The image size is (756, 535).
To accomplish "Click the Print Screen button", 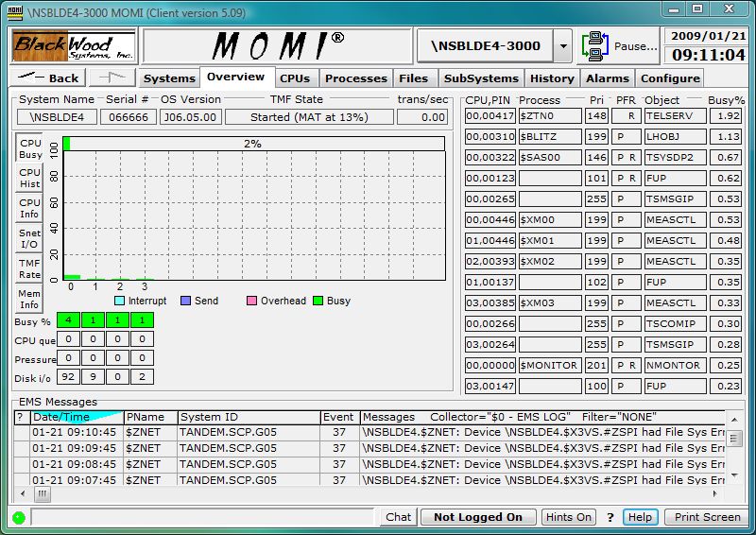I will pyautogui.click(x=707, y=517).
